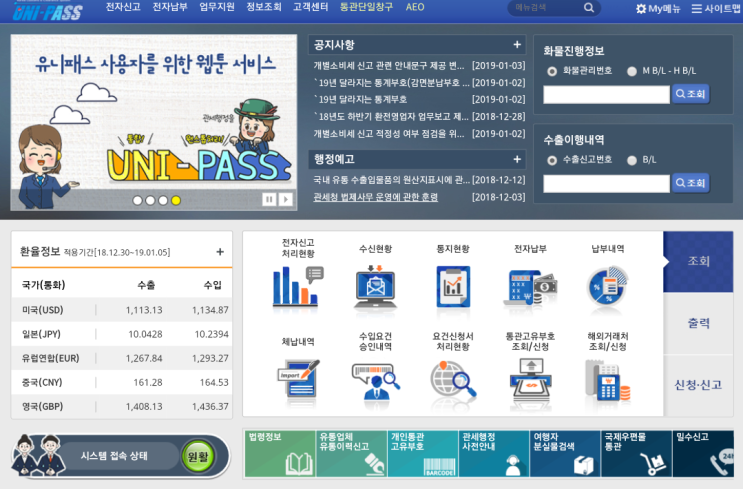The image size is (743, 489).
Task: Open 수신현황 laptop mail icon
Action: (375, 286)
